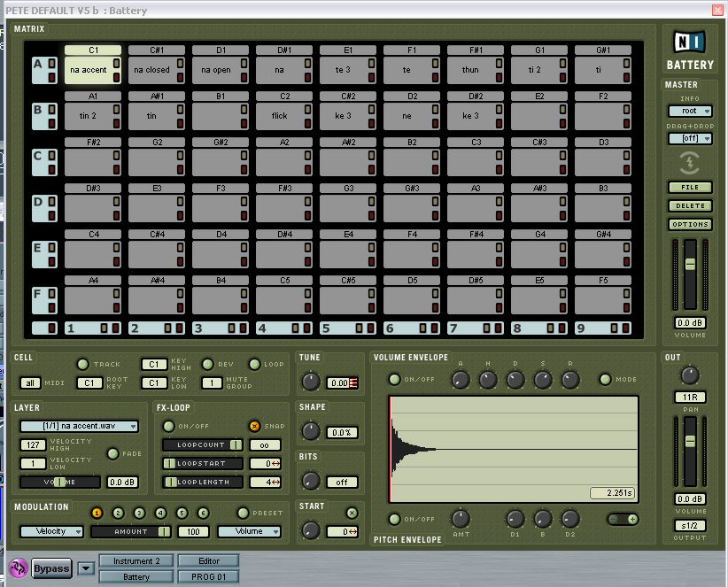Image resolution: width=728 pixels, height=587 pixels.
Task: Expand the Info 'root' dropdown in Master
Action: tap(689, 112)
